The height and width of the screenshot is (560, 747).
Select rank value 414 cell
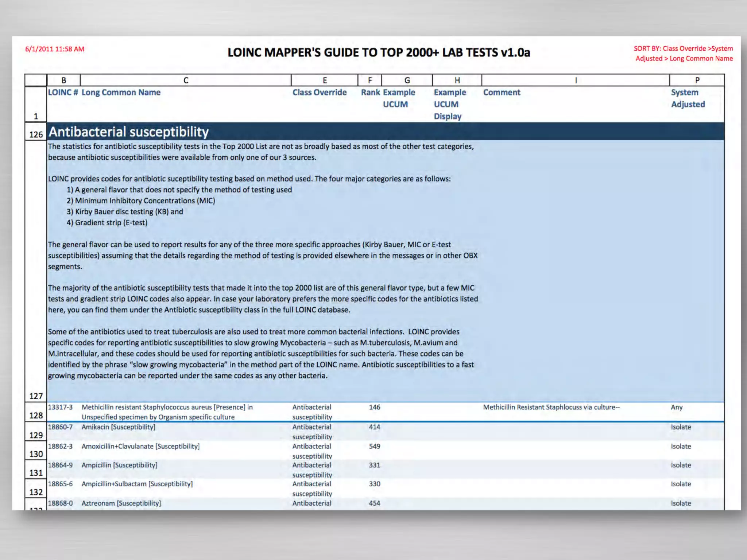(x=374, y=427)
